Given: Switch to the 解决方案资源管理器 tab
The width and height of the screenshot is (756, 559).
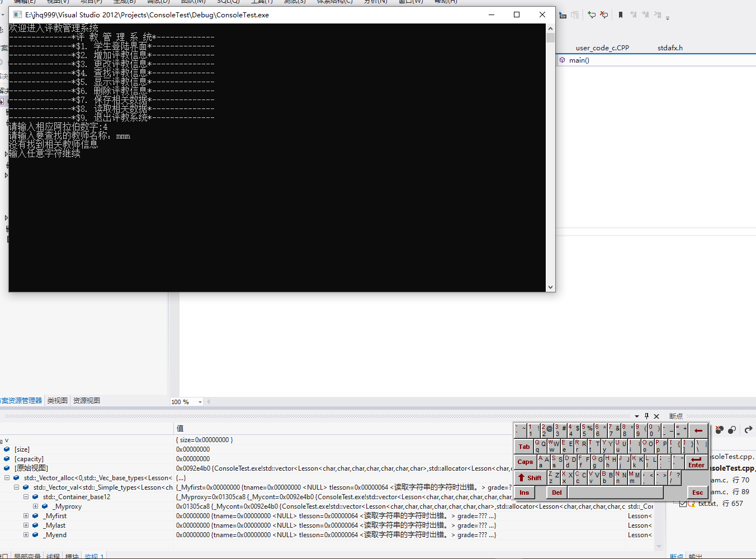Looking at the screenshot, I should pyautogui.click(x=21, y=401).
